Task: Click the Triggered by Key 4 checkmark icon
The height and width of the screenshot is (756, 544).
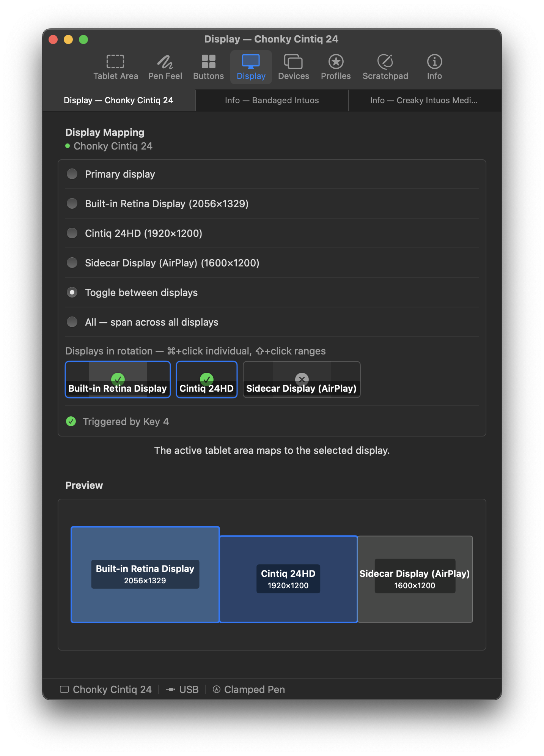Action: [x=71, y=421]
